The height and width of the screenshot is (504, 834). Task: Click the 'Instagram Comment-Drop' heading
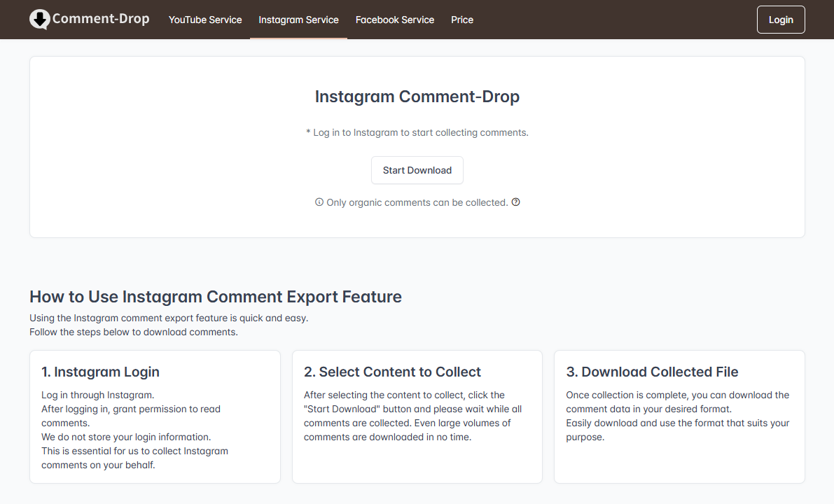pos(417,96)
